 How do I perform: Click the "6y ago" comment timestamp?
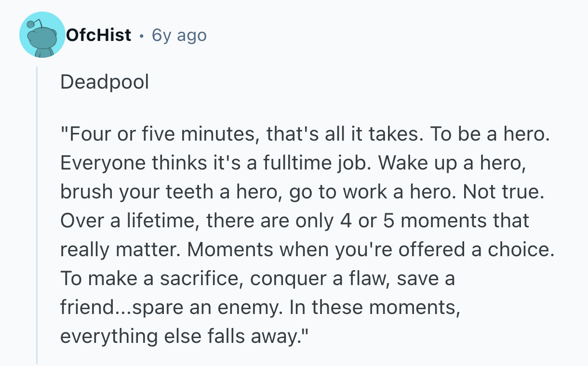(179, 35)
